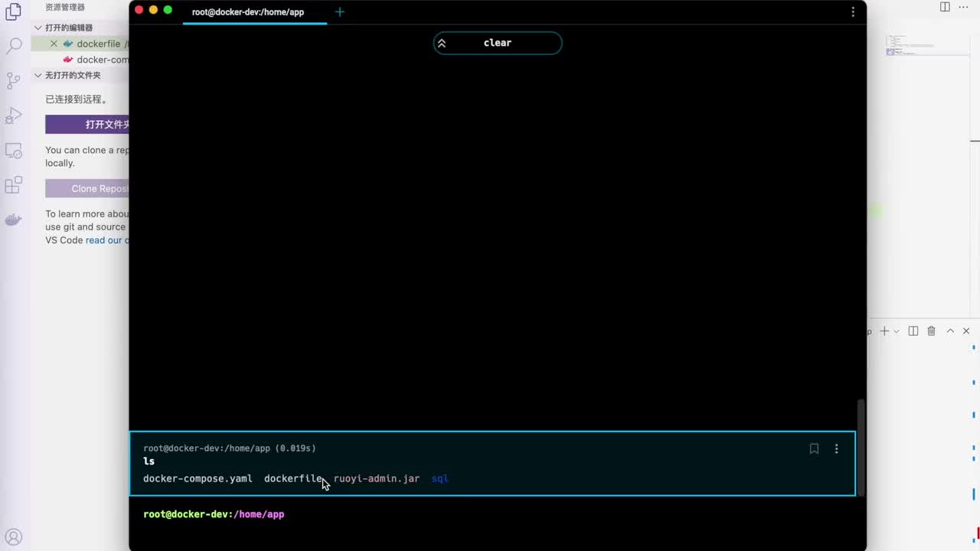Jump to the clear command block
980x551 pixels.
click(x=498, y=43)
